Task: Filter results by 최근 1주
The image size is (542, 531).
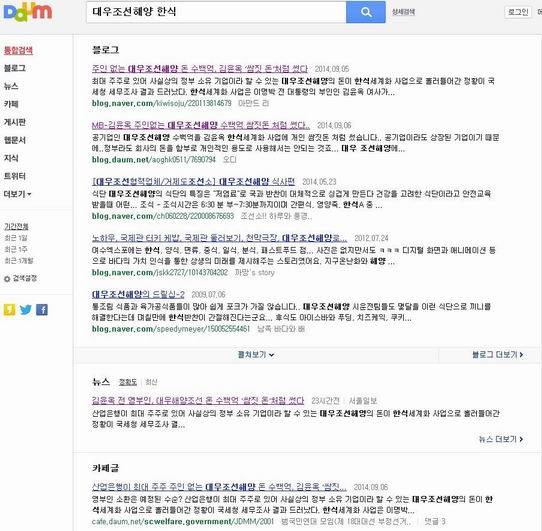Action: click(16, 249)
